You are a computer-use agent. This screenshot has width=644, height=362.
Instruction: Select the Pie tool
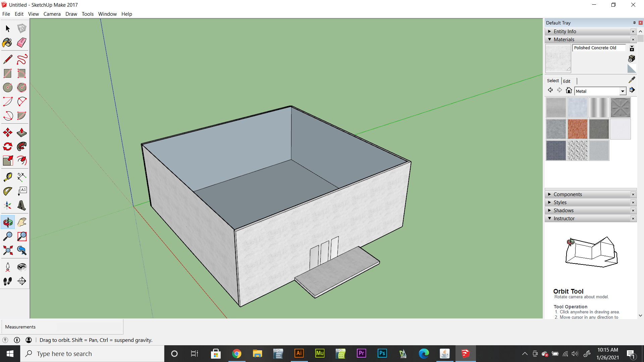click(22, 116)
